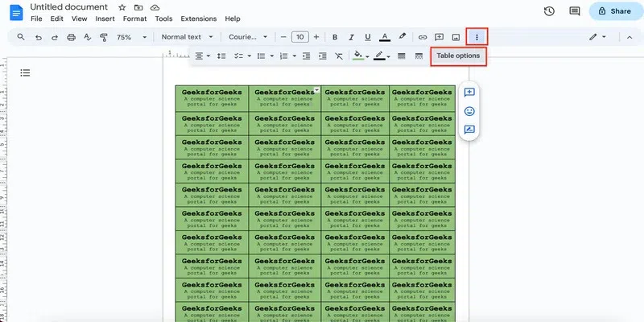Undo the last action
This screenshot has height=322, width=644.
[x=38, y=37]
